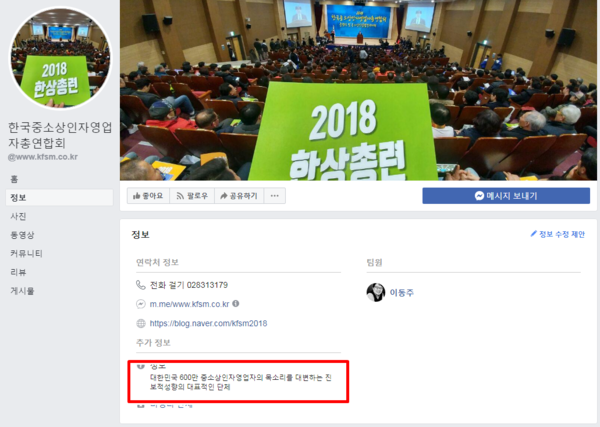
Task: Click the globe icon beside blog link
Action: 141,323
